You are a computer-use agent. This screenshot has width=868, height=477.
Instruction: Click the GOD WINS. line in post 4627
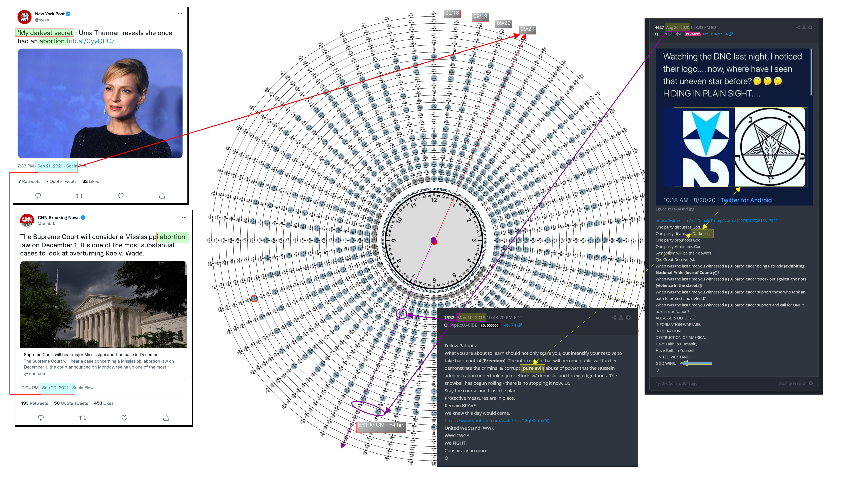coord(666,364)
